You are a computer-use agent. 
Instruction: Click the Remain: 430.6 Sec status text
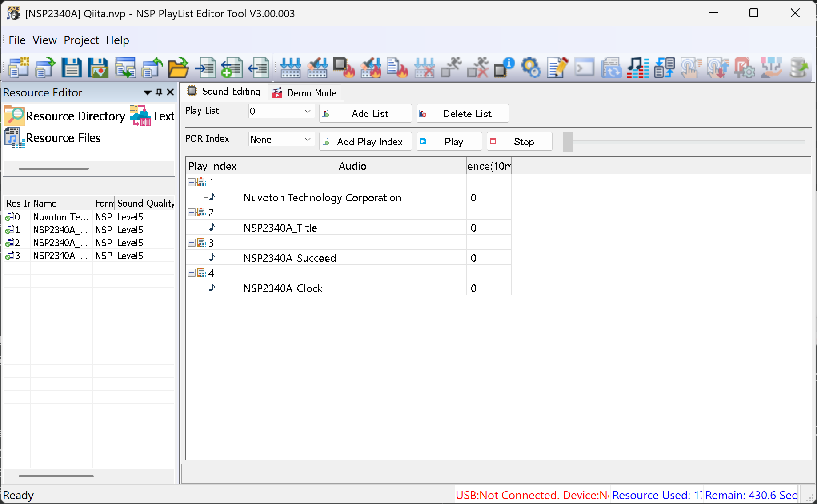(751, 495)
